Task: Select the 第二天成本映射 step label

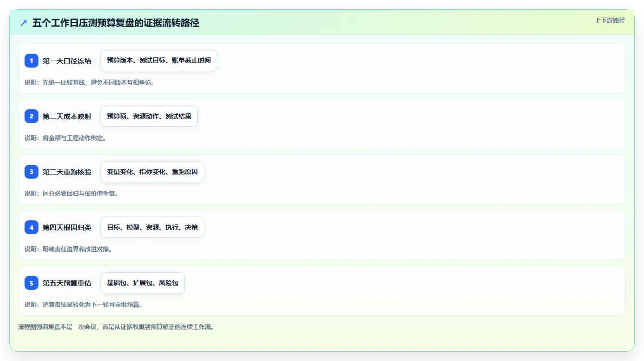Action: (x=67, y=116)
